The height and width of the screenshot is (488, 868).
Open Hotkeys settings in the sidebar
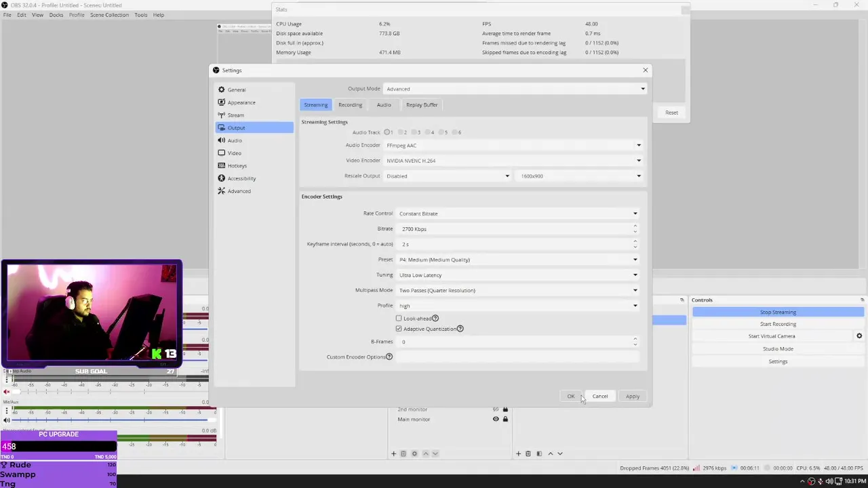pyautogui.click(x=255, y=165)
